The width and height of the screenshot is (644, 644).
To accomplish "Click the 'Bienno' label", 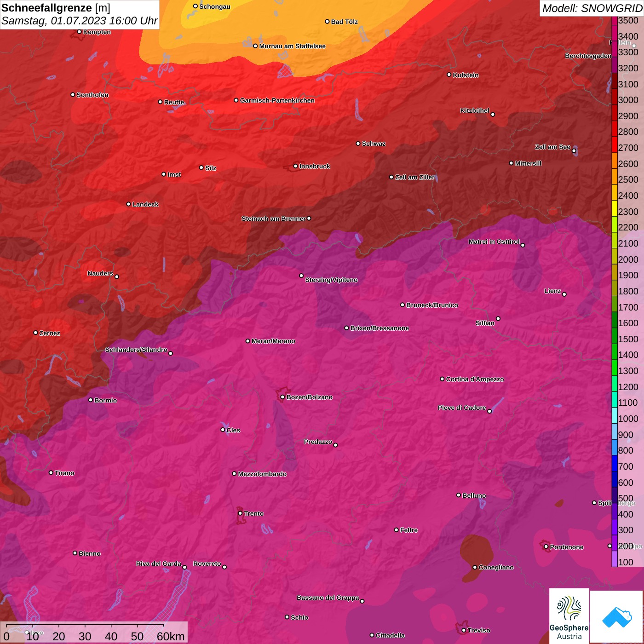I will (90, 553).
